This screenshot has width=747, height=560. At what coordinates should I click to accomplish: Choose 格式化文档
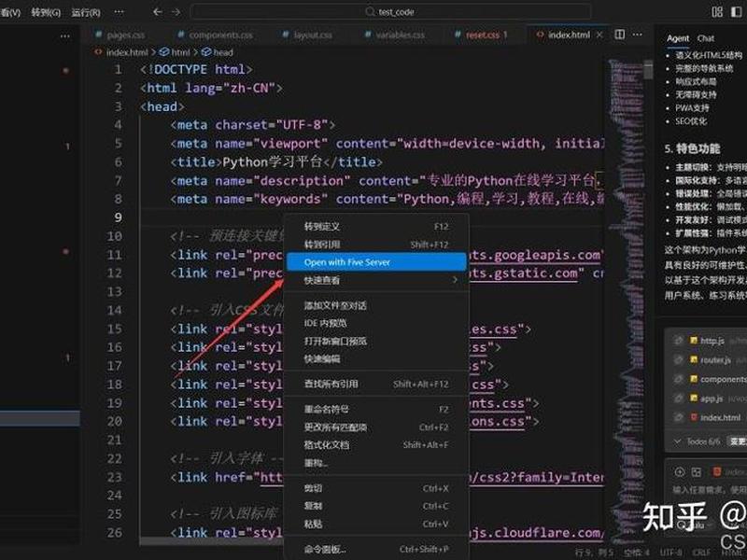click(376, 445)
